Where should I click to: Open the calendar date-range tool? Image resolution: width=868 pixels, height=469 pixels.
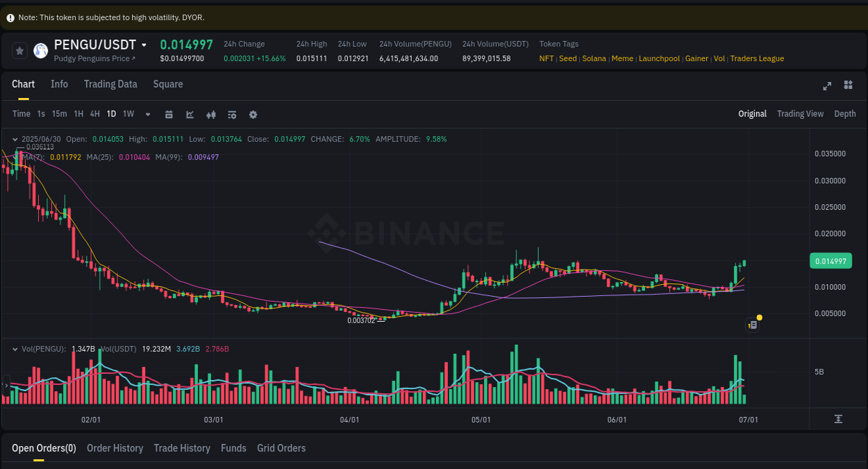(x=169, y=114)
